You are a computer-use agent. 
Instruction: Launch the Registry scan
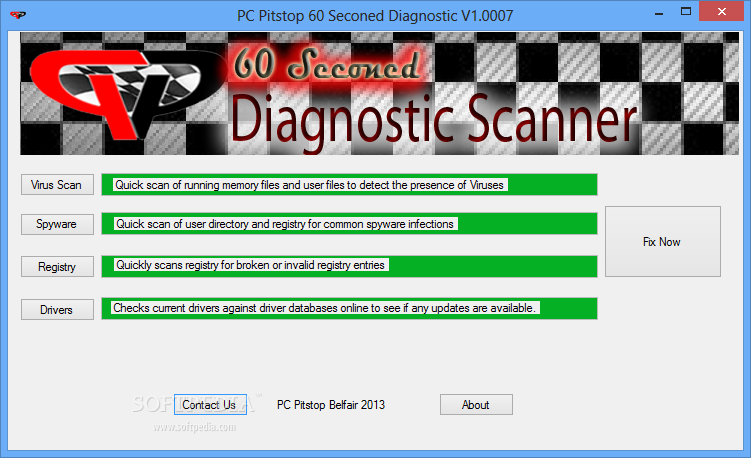click(x=57, y=267)
